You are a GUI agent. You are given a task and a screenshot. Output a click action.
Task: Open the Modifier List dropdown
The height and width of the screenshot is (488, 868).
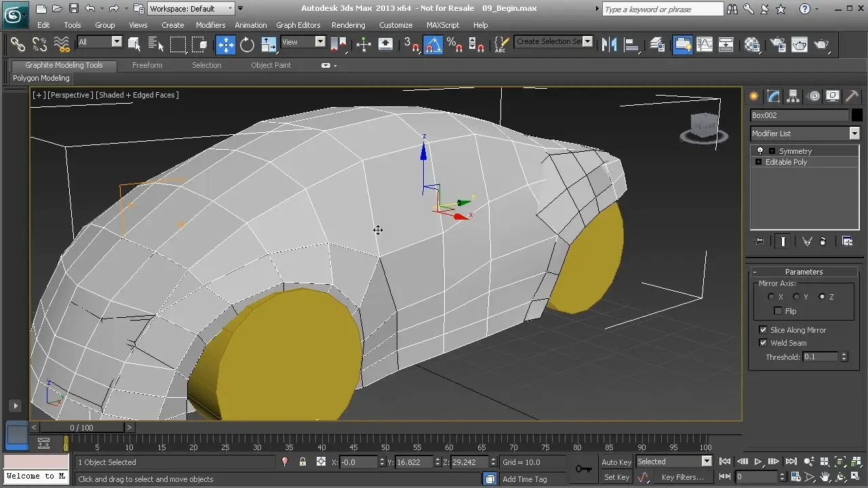pos(854,134)
